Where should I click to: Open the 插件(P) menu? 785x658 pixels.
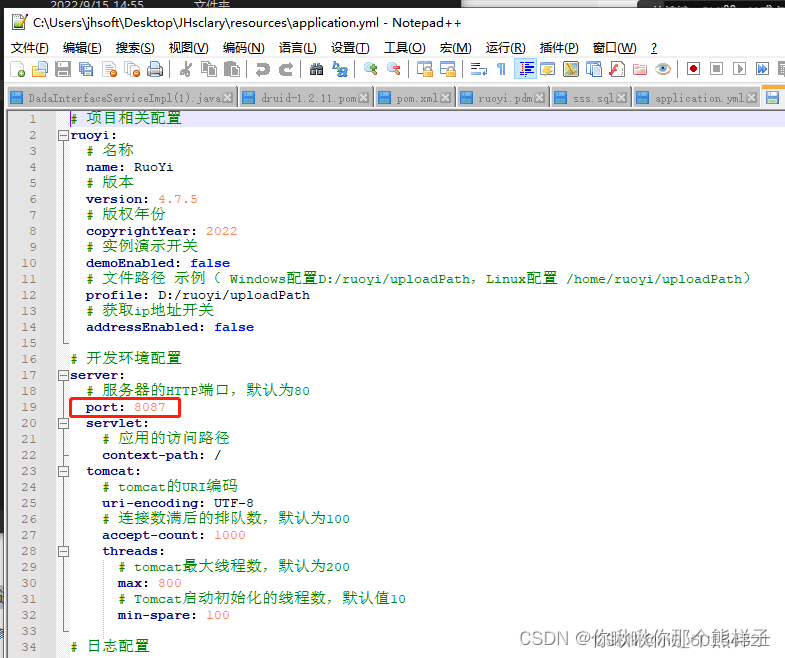click(559, 48)
